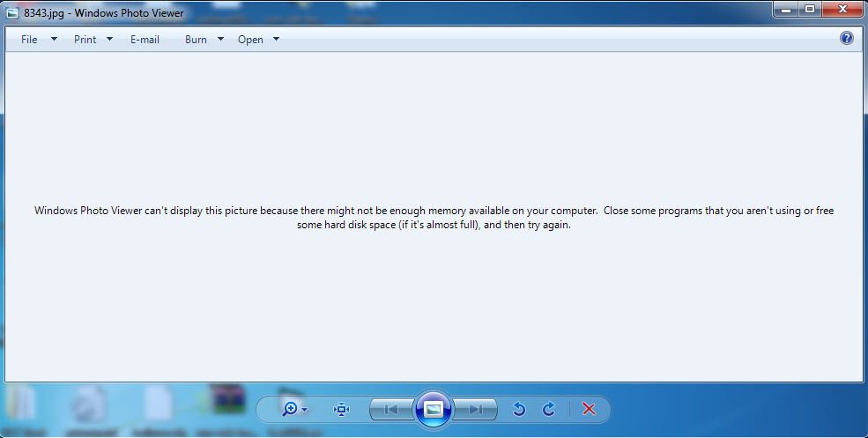Open Windows Photo Viewer help
Image resolution: width=868 pixels, height=438 pixels.
pos(847,38)
